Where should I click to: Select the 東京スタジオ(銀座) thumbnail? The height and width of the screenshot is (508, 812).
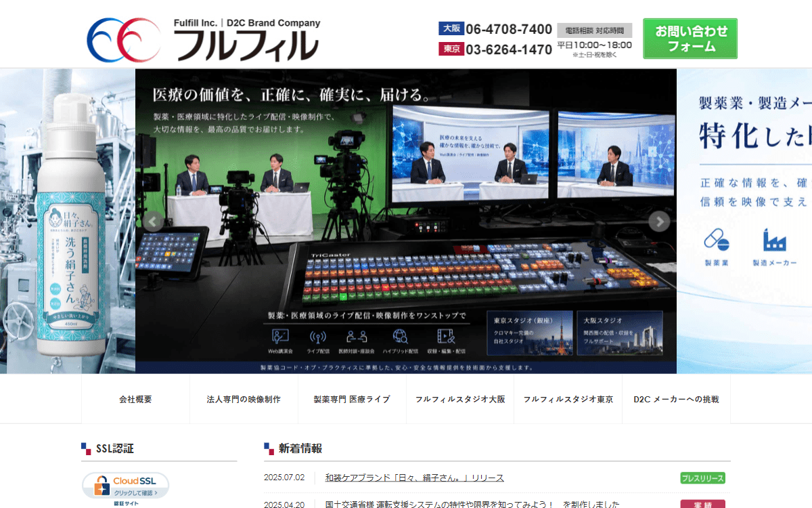click(530, 333)
